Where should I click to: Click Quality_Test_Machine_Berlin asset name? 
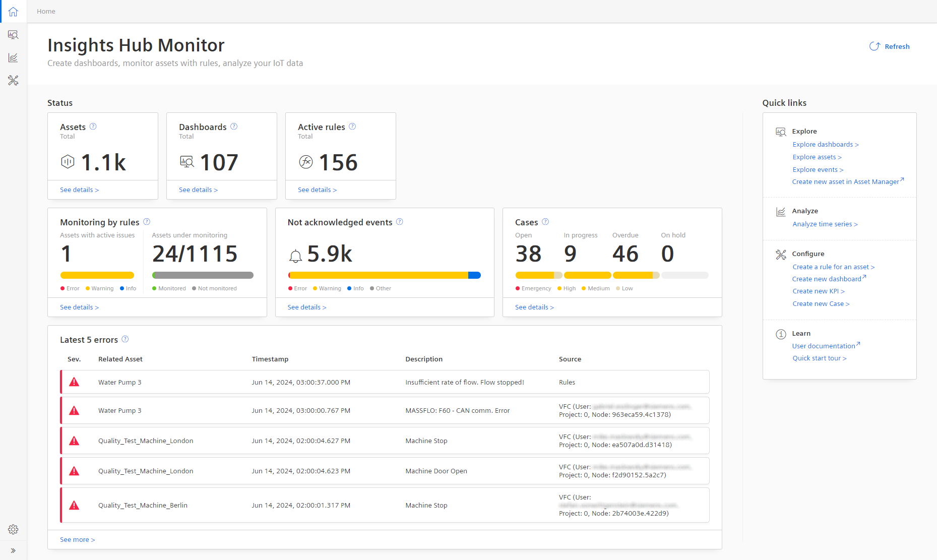pos(143,506)
